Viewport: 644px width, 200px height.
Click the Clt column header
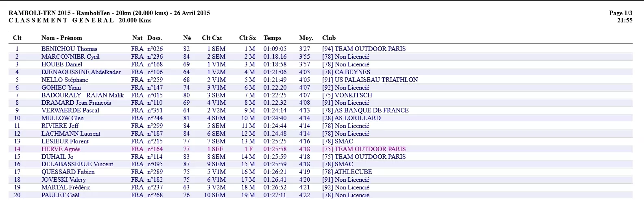(17, 38)
